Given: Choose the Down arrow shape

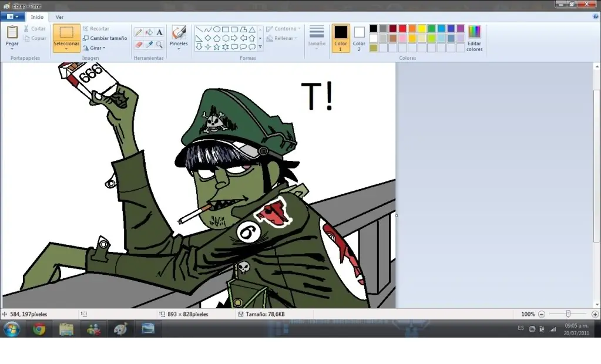Looking at the screenshot, I should (199, 47).
